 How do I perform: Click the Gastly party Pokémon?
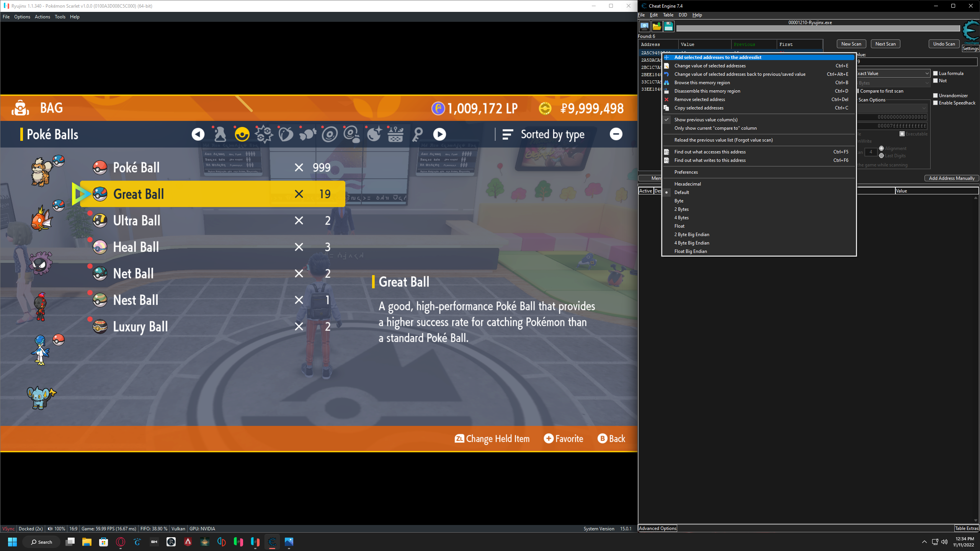(41, 263)
